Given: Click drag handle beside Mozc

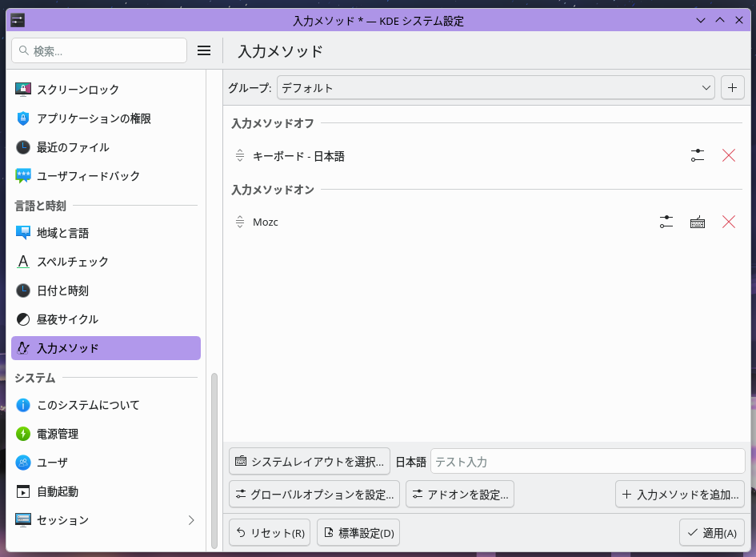Looking at the screenshot, I should [239, 222].
